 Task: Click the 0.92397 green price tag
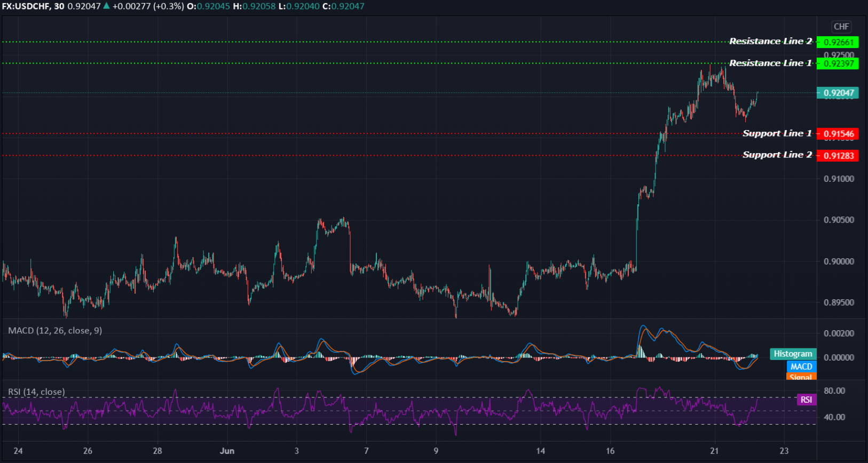tap(838, 63)
